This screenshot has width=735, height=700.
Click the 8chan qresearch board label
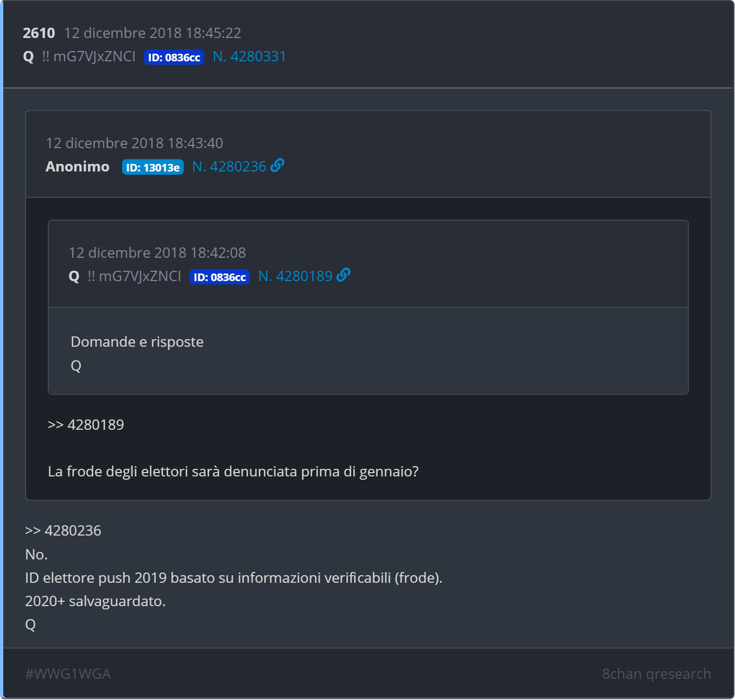pos(656,673)
